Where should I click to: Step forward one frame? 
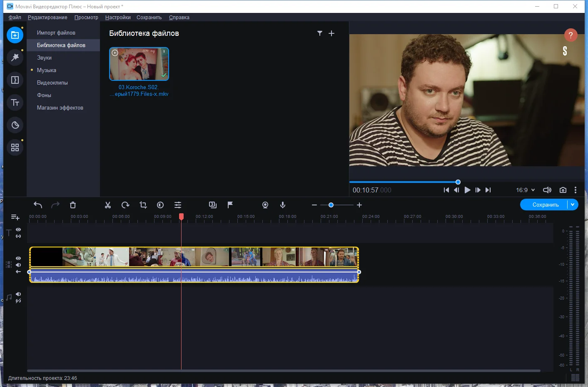(478, 190)
